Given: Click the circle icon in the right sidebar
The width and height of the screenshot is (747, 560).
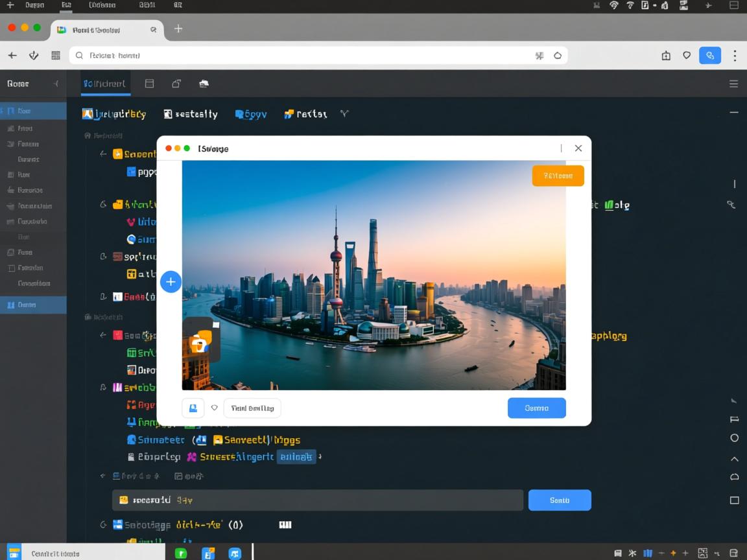Looking at the screenshot, I should coord(734,438).
